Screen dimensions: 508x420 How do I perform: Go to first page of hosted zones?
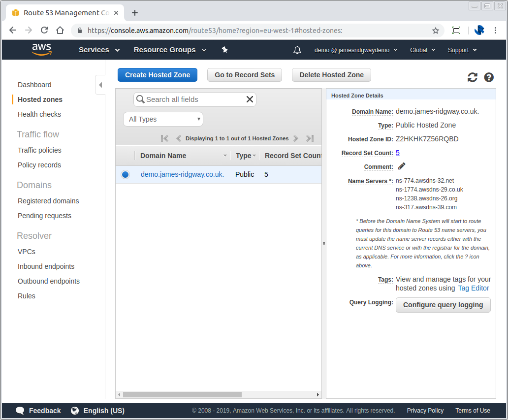[x=164, y=138]
